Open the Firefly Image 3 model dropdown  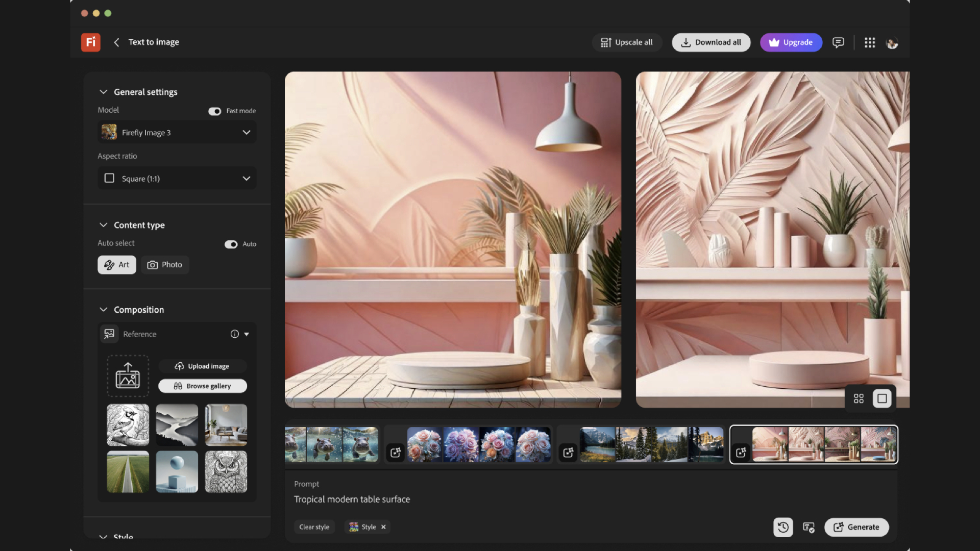[177, 133]
